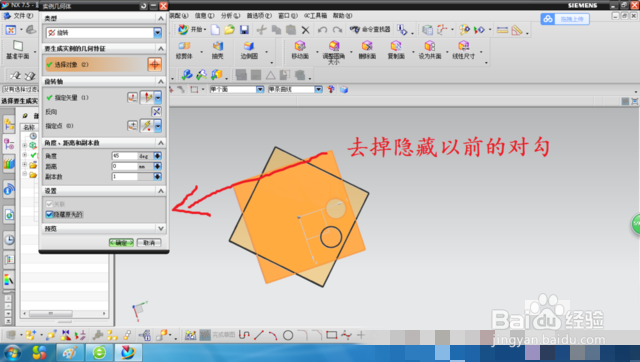Uncheck the 隐藏原先的 checkbox
640x362 pixels.
(x=49, y=214)
